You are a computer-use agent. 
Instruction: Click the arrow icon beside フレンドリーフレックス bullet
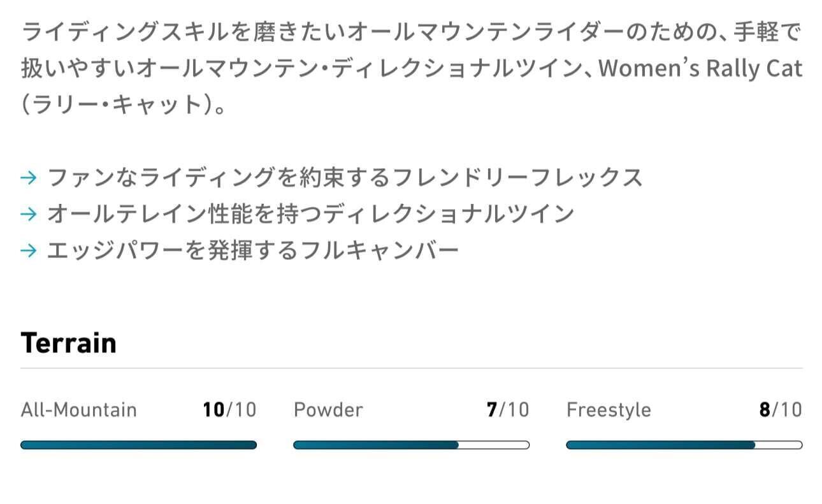click(x=28, y=178)
